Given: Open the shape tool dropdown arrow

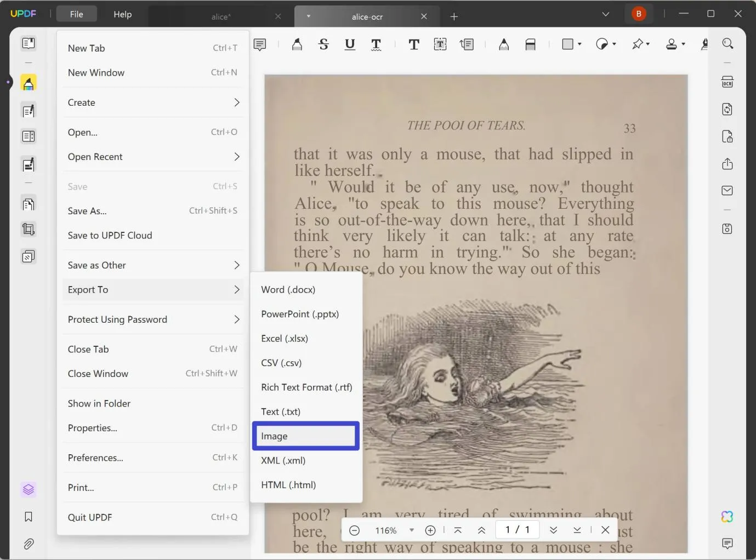Looking at the screenshot, I should [x=578, y=44].
